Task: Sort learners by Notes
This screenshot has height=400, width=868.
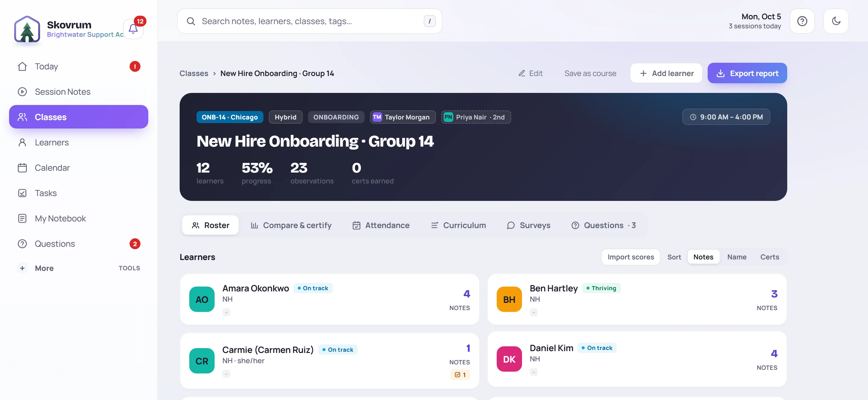Action: (x=703, y=257)
